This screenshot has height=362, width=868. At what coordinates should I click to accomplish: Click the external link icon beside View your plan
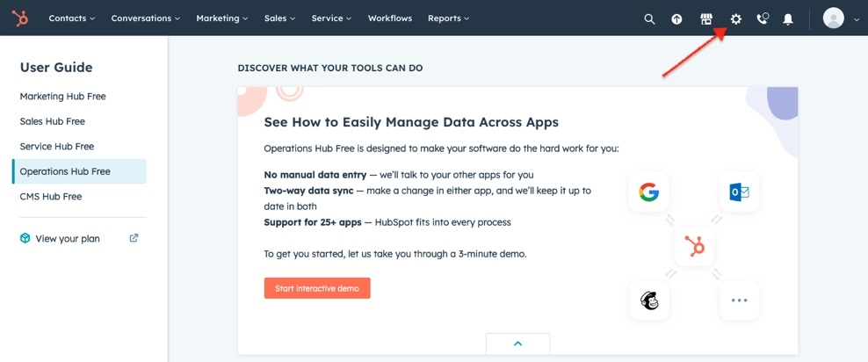pyautogui.click(x=134, y=238)
